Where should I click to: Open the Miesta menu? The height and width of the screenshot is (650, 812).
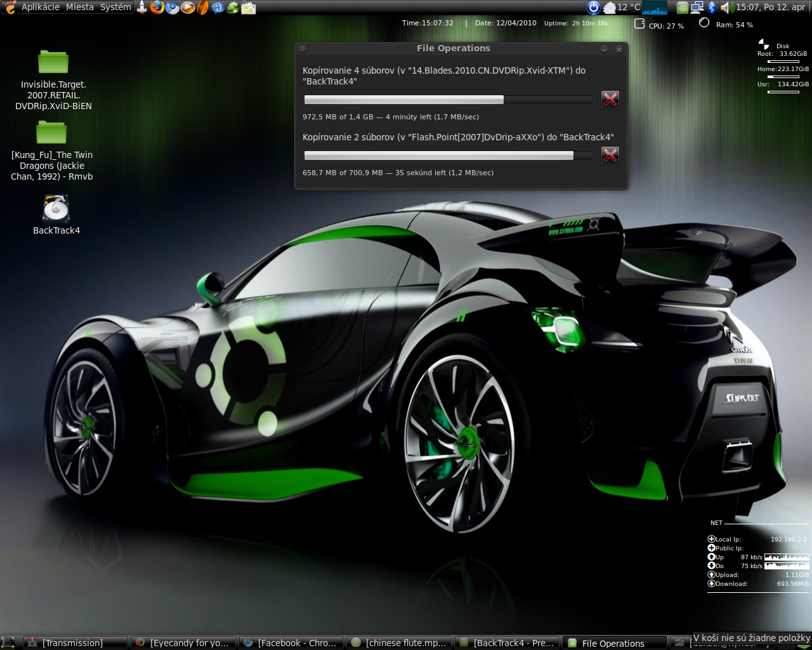[x=80, y=8]
